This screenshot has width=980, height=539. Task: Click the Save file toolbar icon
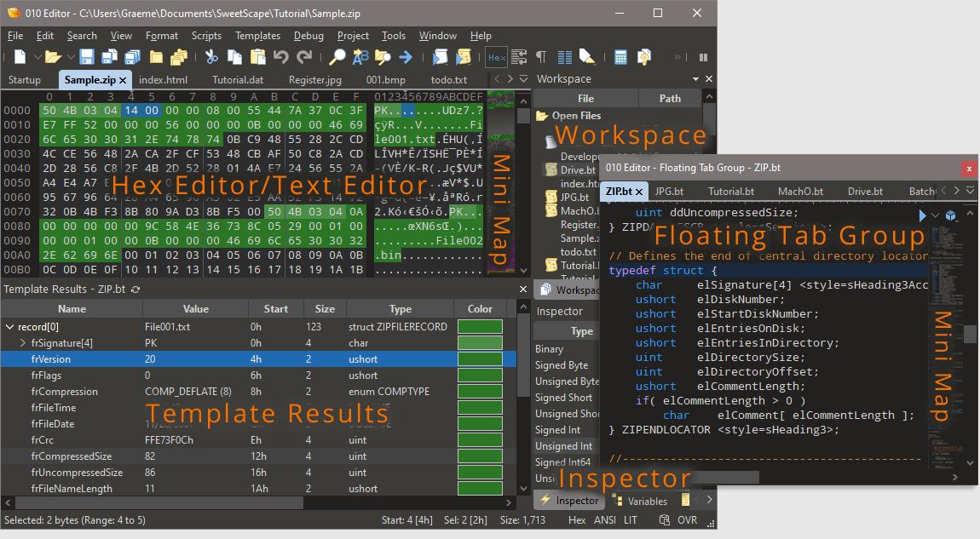click(87, 57)
